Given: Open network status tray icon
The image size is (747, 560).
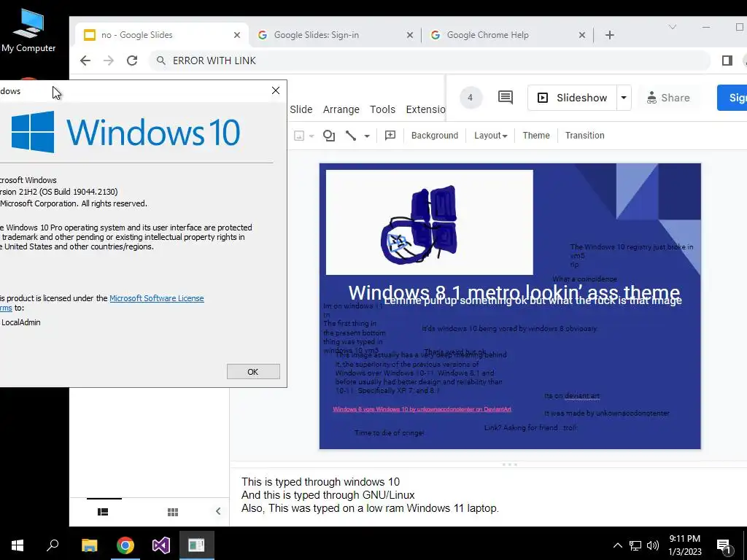Looking at the screenshot, I should point(635,545).
